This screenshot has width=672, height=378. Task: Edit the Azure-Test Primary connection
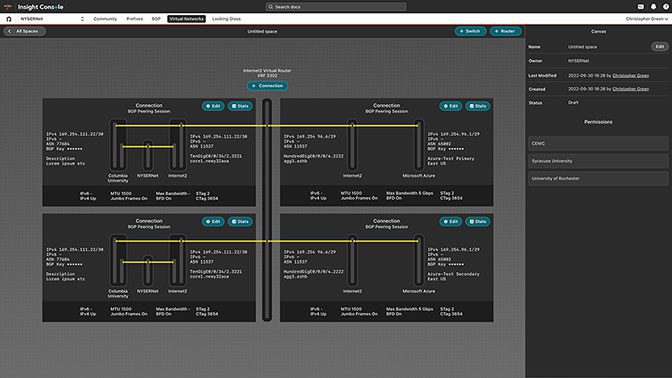click(450, 106)
